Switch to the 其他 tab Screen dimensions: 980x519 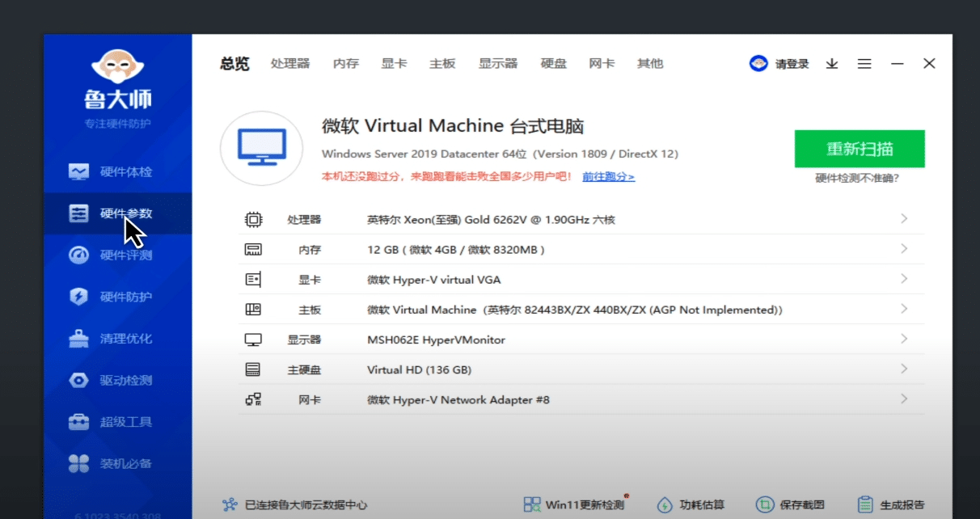click(650, 64)
